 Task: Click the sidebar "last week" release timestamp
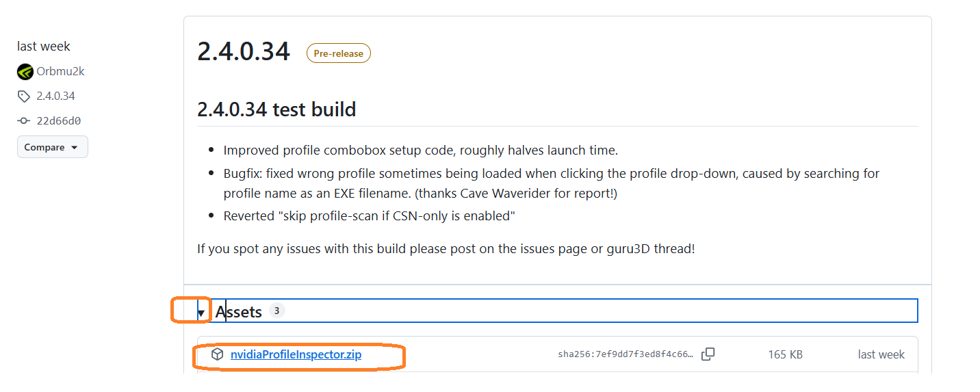(44, 47)
